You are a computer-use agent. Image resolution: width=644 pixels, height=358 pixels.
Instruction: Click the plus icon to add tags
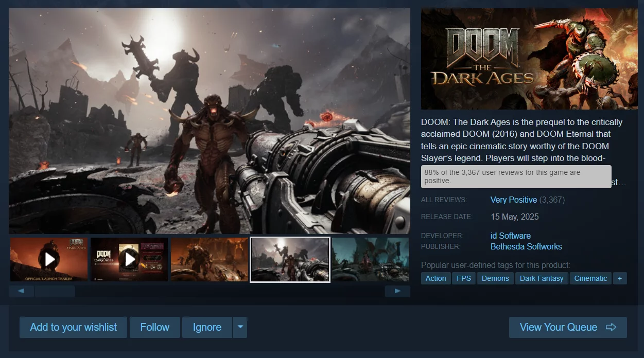tap(620, 278)
